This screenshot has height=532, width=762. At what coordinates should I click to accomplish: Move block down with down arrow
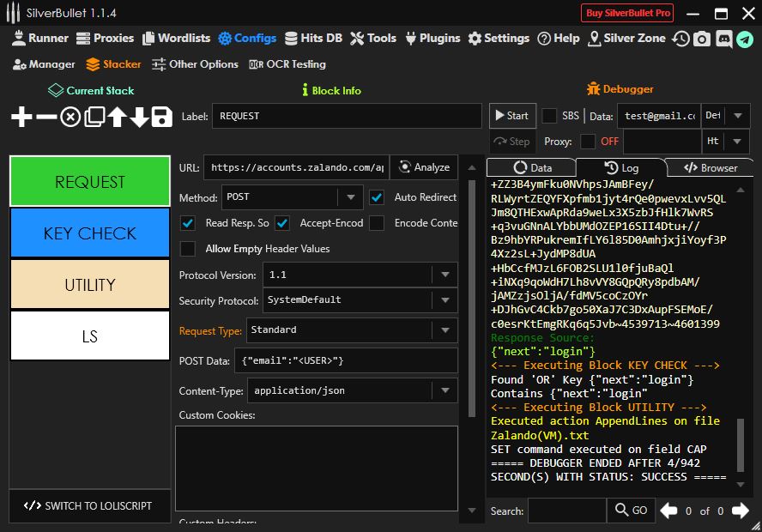[140, 117]
